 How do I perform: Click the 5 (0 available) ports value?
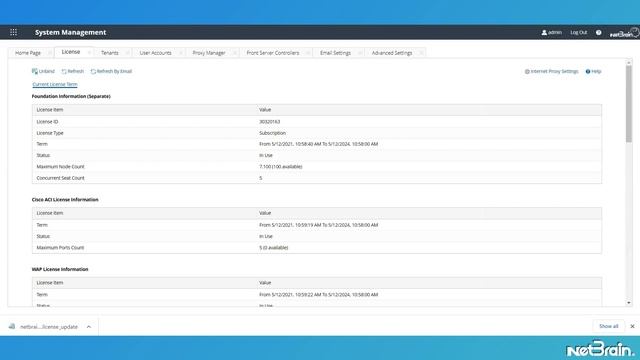(273, 247)
